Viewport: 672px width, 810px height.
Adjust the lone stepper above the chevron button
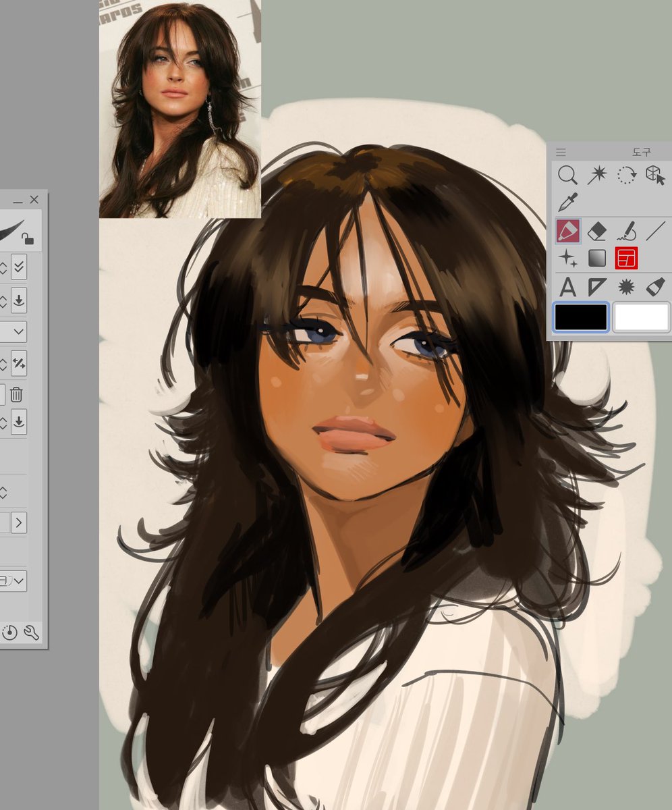pyautogui.click(x=3, y=493)
